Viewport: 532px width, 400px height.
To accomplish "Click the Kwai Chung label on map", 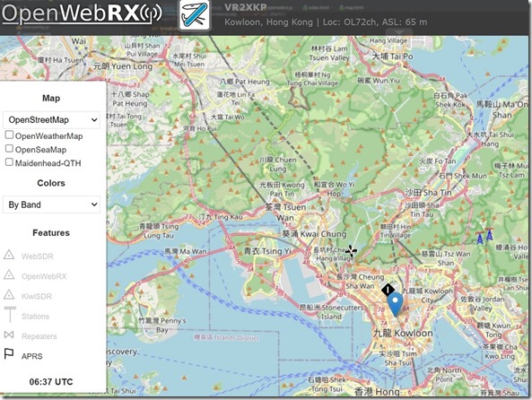I will point(315,234).
